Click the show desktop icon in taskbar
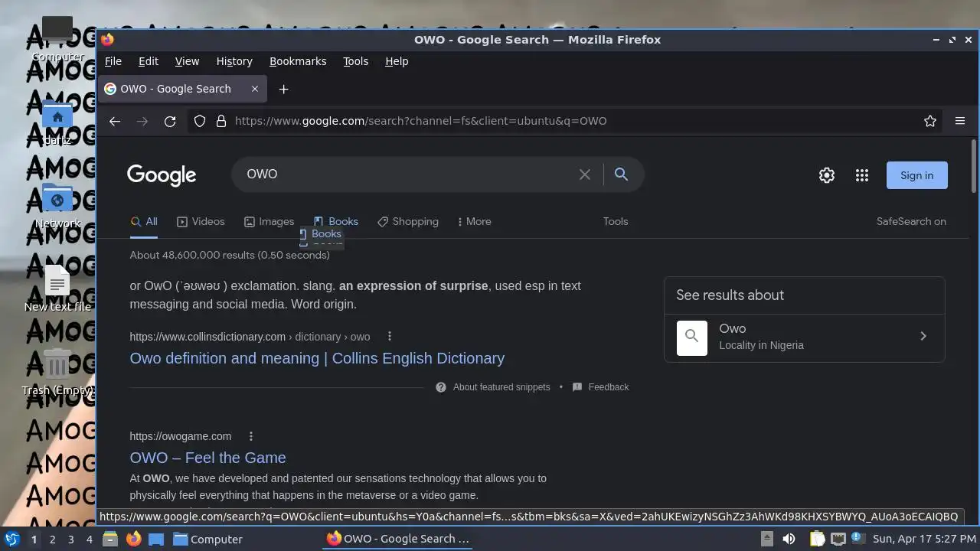The height and width of the screenshot is (551, 980). coord(156,539)
